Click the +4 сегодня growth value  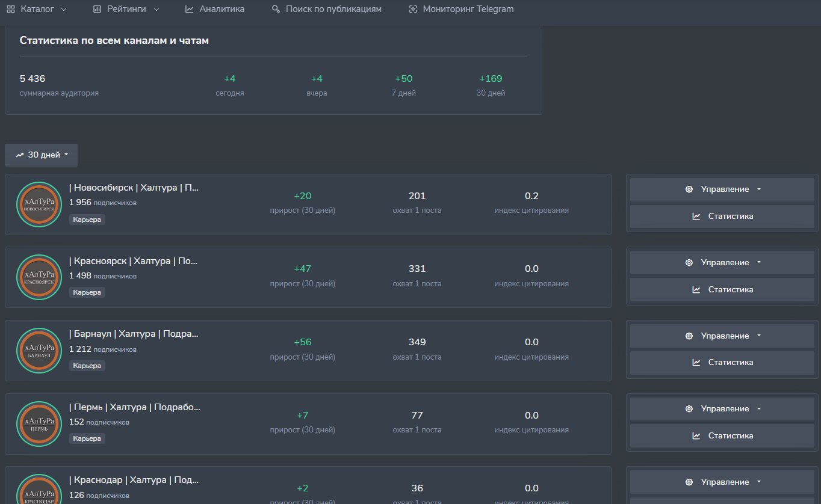pos(230,79)
